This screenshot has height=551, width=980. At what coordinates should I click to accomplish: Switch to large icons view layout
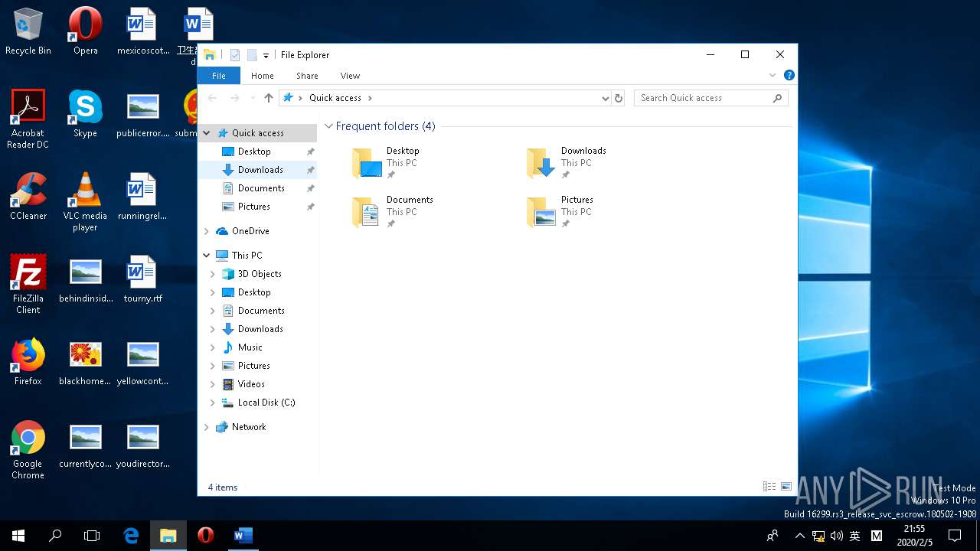(786, 487)
